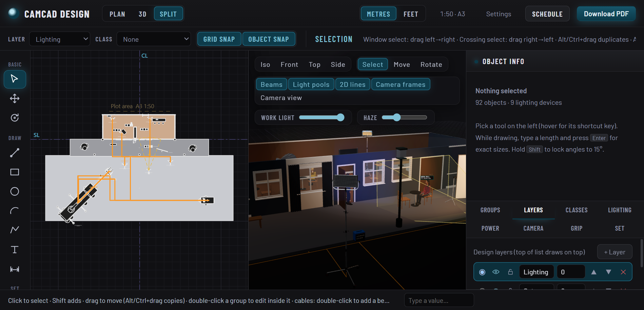Choose the Arc drawing tool
The width and height of the screenshot is (644, 310).
point(15,211)
